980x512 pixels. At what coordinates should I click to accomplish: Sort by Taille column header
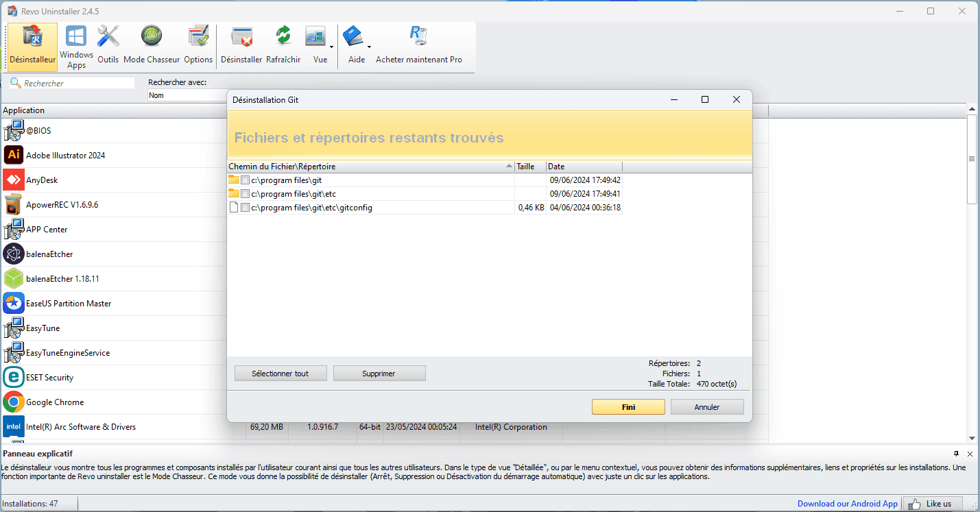click(x=530, y=167)
